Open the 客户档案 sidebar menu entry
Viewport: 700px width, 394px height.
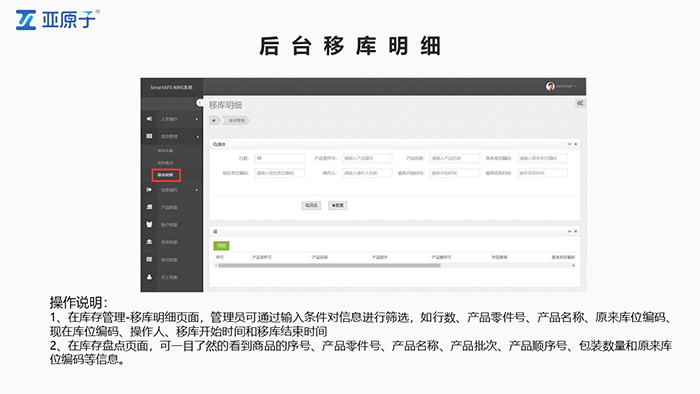pyautogui.click(x=169, y=225)
